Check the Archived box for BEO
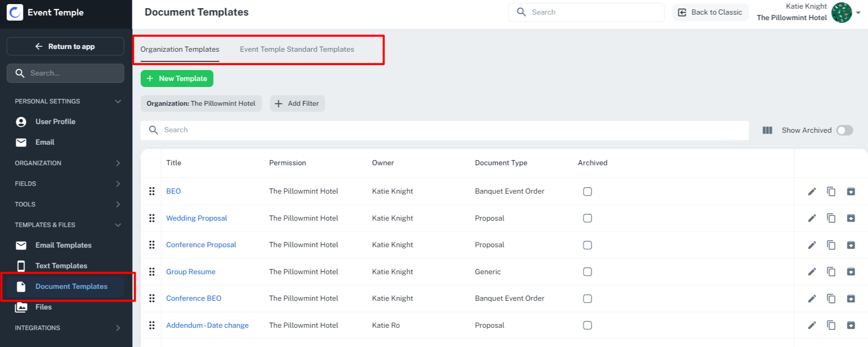 pyautogui.click(x=587, y=191)
